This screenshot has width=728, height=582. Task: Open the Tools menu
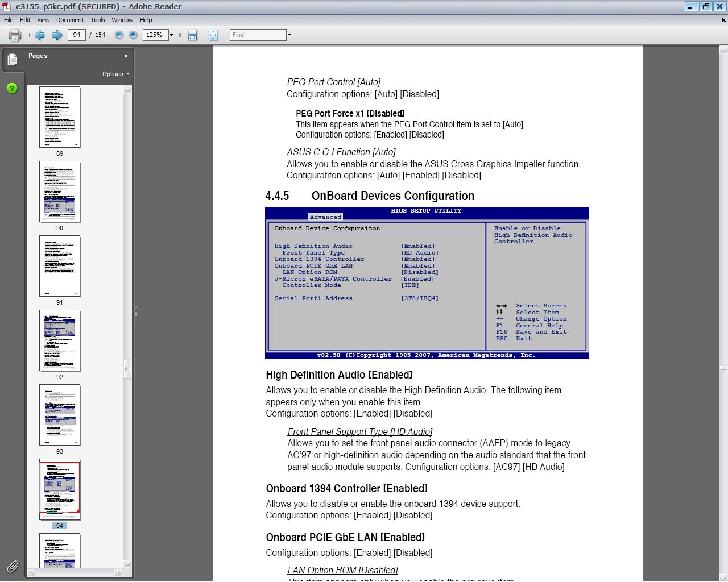pyautogui.click(x=97, y=20)
